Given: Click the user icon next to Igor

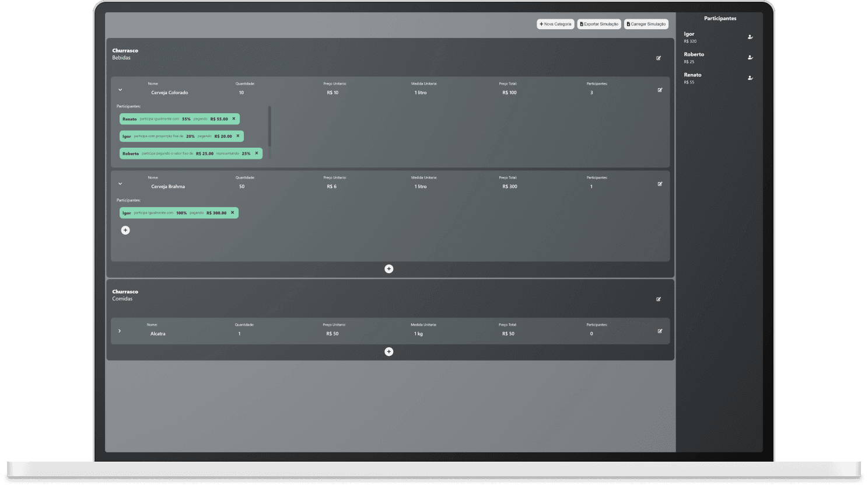Looking at the screenshot, I should click(750, 37).
